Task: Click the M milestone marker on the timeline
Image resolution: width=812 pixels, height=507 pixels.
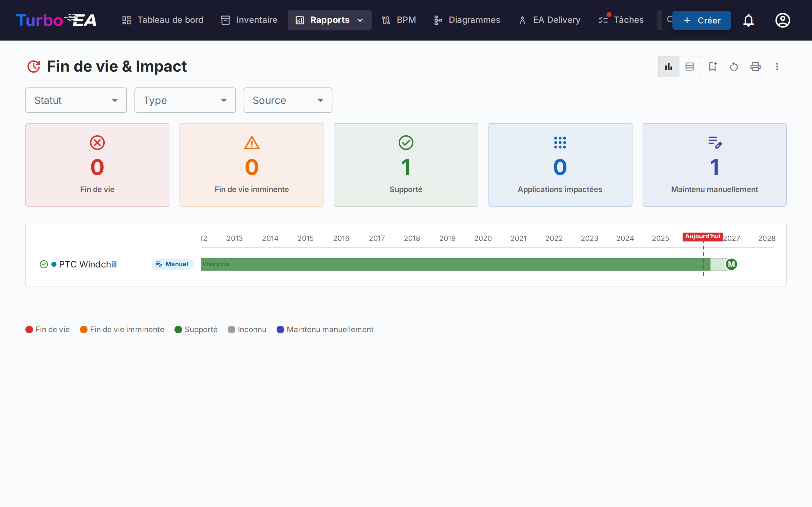Action: (731, 264)
